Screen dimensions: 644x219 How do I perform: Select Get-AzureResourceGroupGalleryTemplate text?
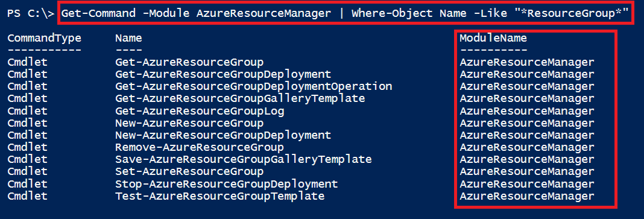[x=240, y=98]
